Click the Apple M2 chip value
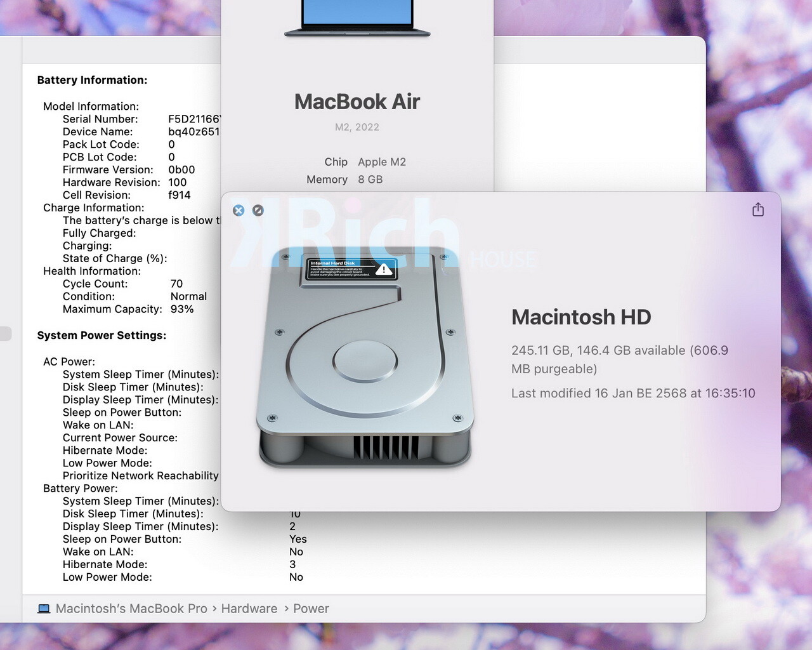812x650 pixels. (x=382, y=162)
